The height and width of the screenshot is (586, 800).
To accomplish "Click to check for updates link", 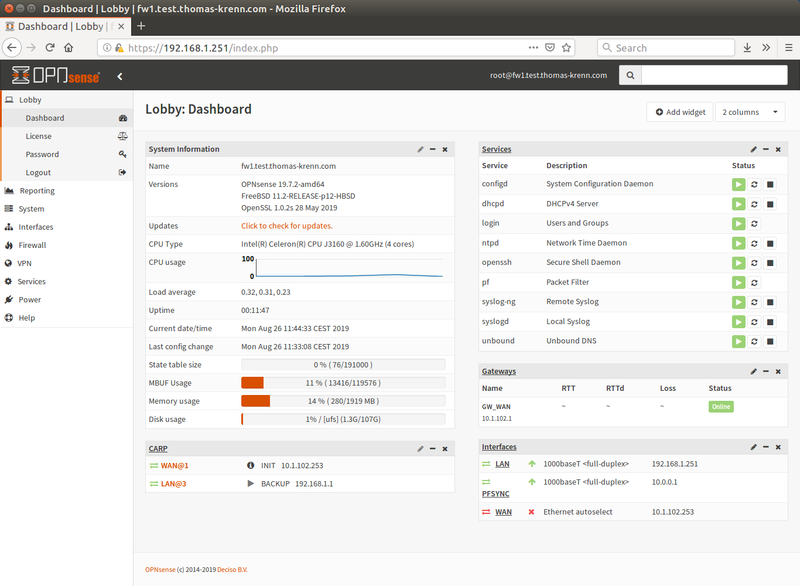I will 287,226.
